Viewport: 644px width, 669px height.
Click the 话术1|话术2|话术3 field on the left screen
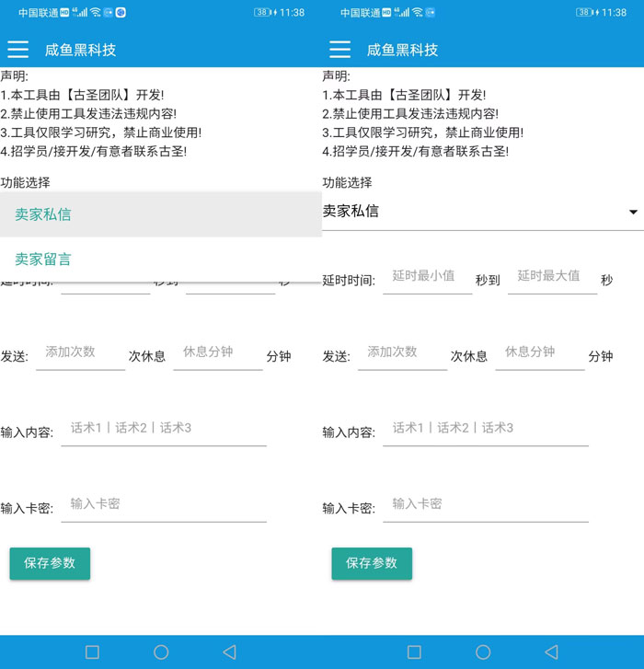pos(163,428)
